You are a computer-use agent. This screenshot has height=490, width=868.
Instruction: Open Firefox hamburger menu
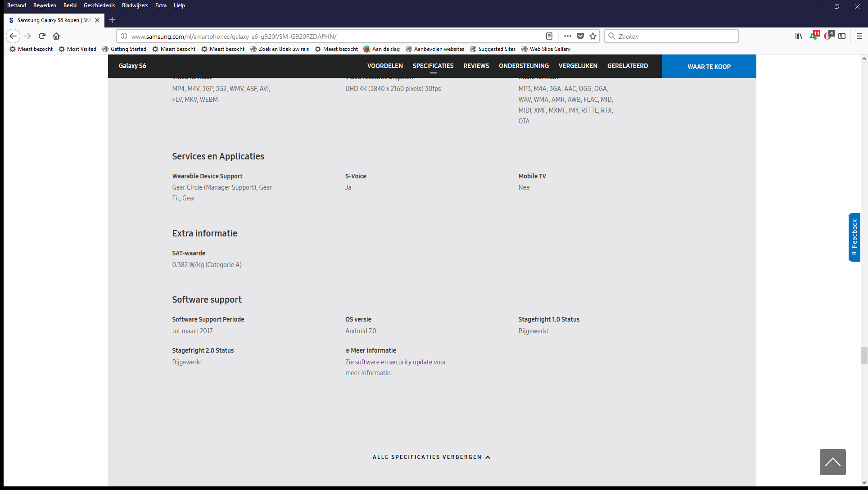click(x=859, y=36)
